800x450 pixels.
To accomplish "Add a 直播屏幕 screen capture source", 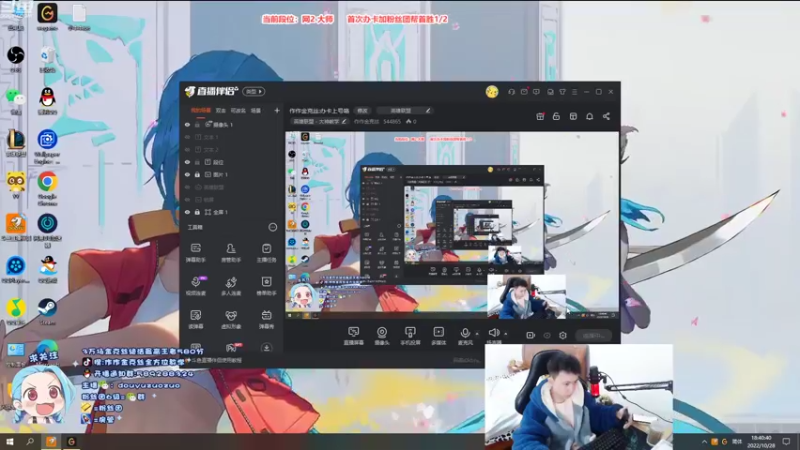I will click(354, 336).
